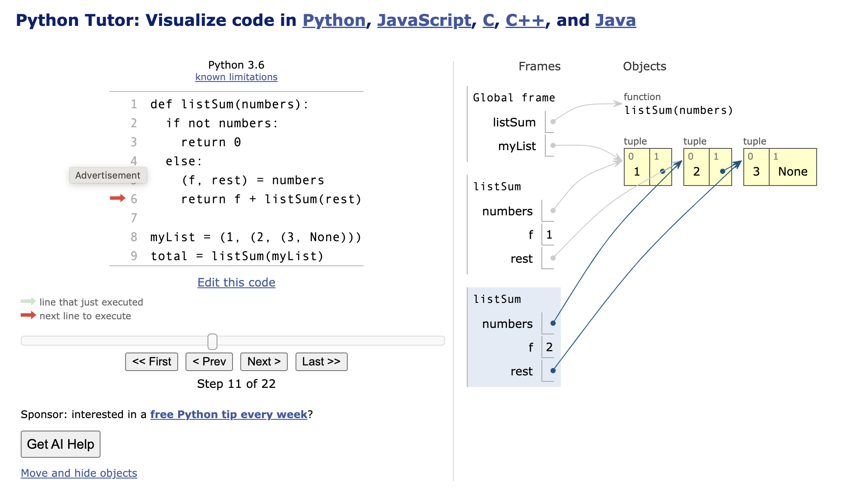The width and height of the screenshot is (868, 491).
Task: Click line number 8 in gutter
Action: point(134,237)
